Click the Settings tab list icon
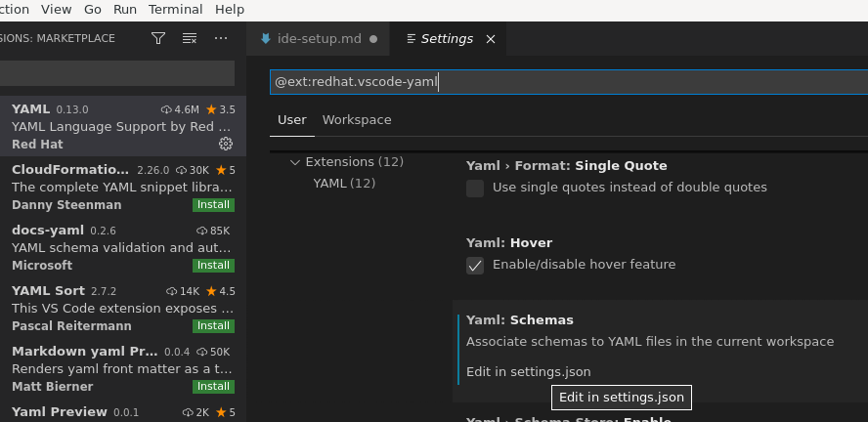 point(411,39)
